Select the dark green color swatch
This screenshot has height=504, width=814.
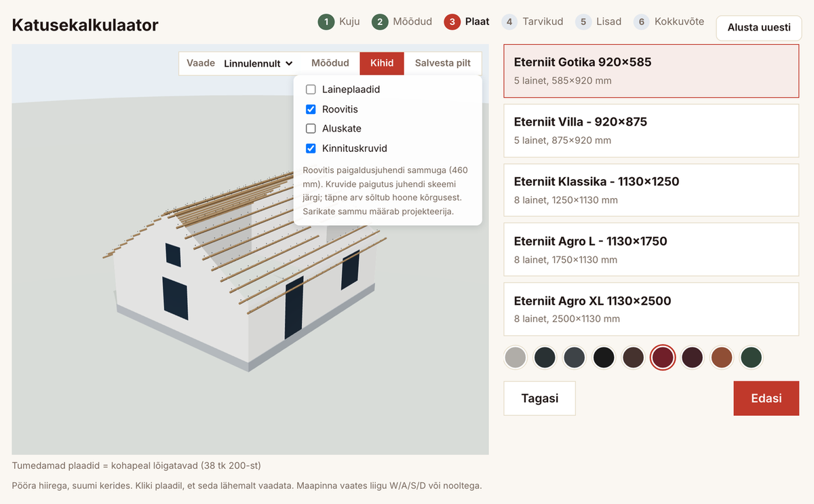point(751,357)
